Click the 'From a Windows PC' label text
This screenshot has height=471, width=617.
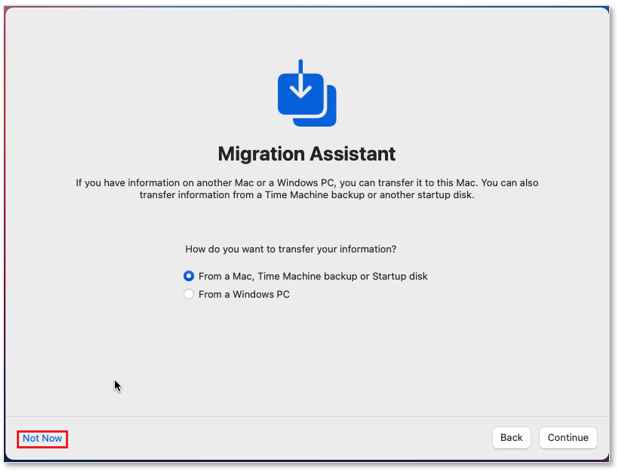coord(244,294)
